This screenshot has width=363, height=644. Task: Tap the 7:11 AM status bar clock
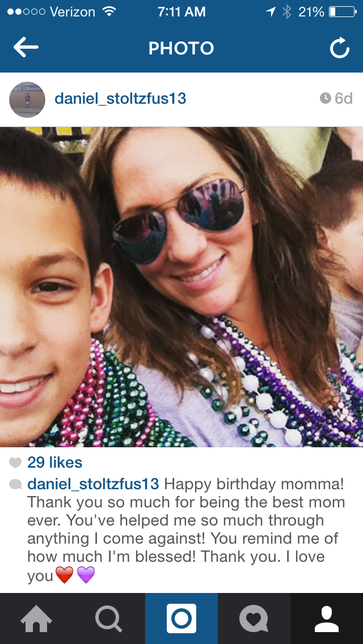[181, 12]
